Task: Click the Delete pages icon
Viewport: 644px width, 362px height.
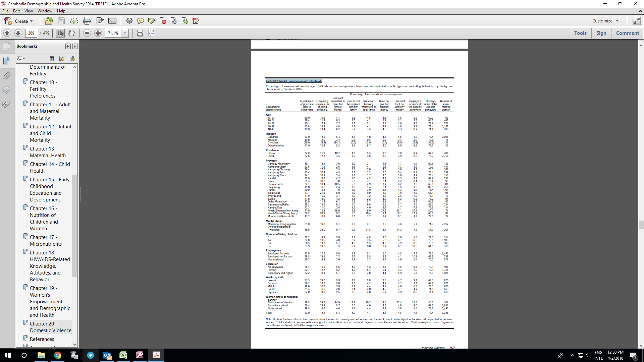Action: pos(163,21)
